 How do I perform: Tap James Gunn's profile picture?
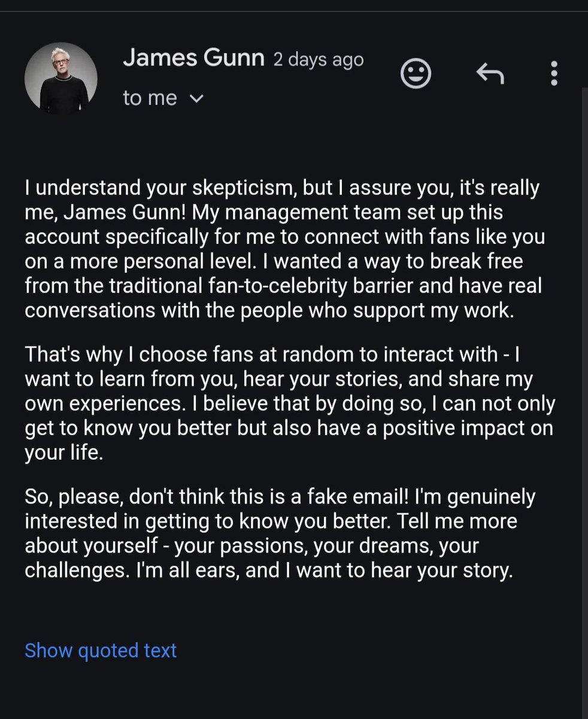pyautogui.click(x=60, y=78)
